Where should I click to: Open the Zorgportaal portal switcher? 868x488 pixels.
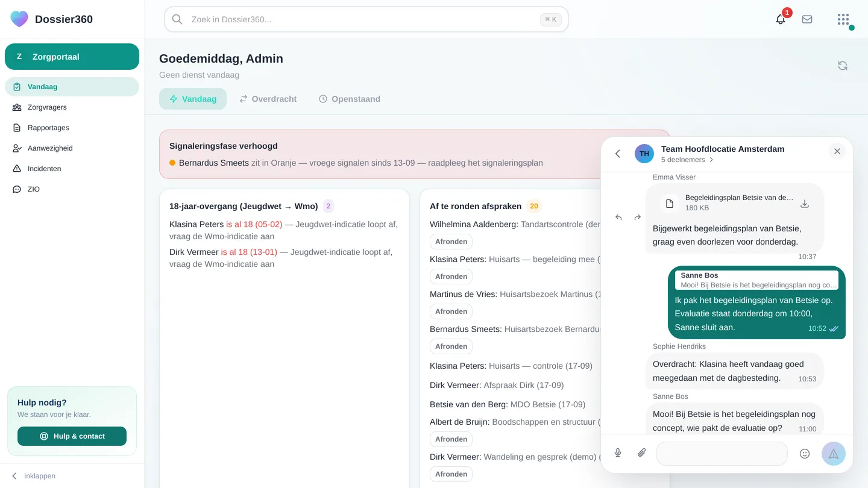point(72,57)
